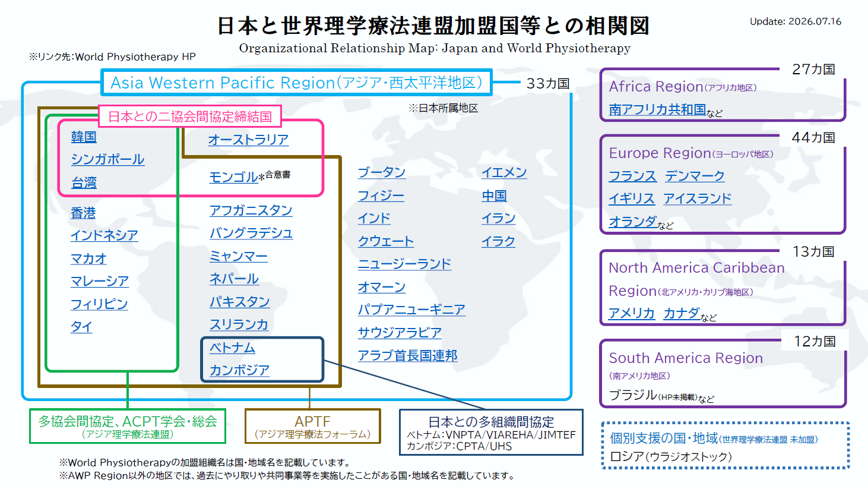The width and height of the screenshot is (868, 489).
Task: Click the クウェート link
Action: point(386,241)
